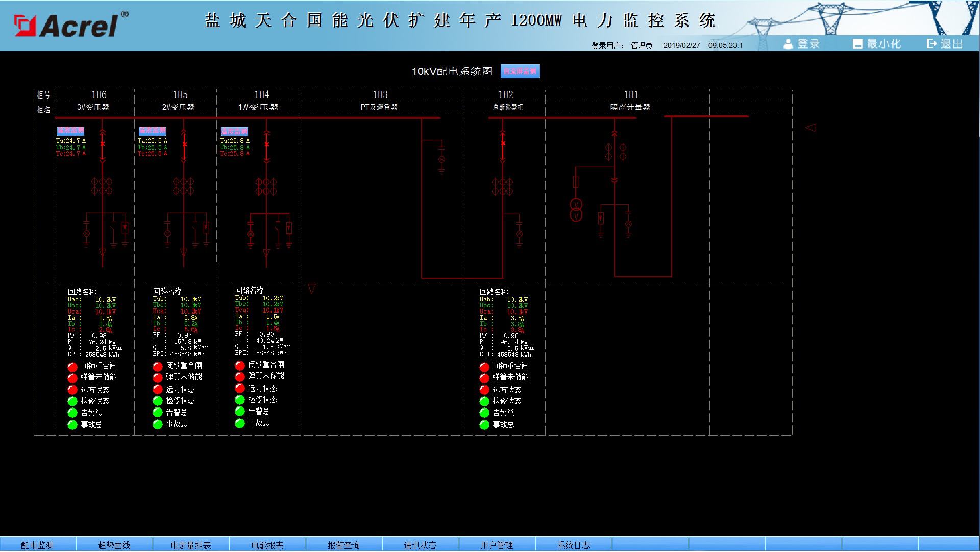Click the left-pointing triangle near 1H1 busbar
The height and width of the screenshot is (552, 980).
click(811, 128)
